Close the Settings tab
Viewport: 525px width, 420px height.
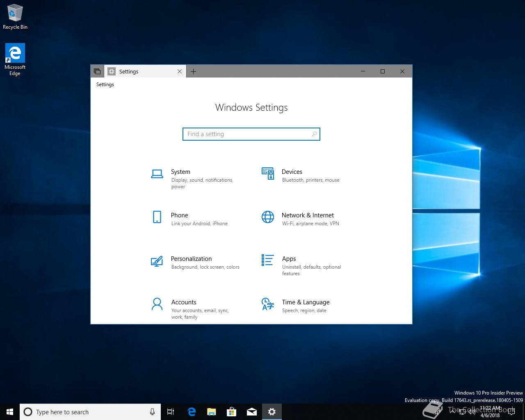[x=179, y=71]
